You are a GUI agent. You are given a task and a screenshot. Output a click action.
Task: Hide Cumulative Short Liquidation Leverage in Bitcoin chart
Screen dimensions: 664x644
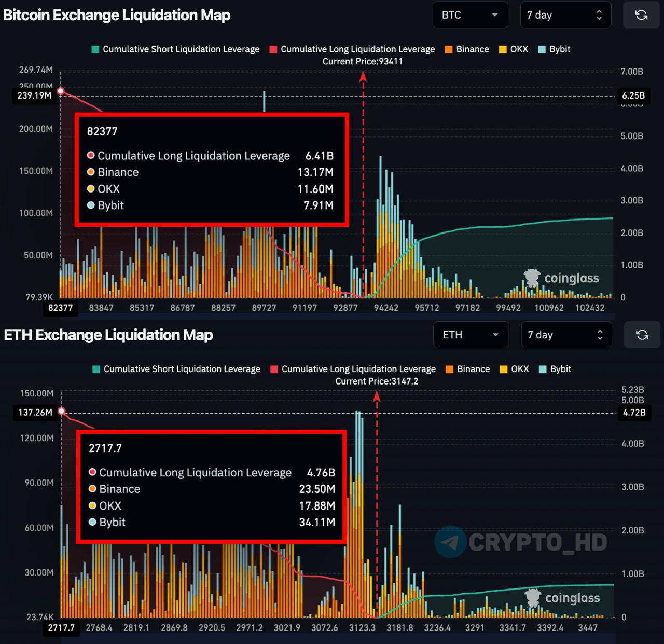pyautogui.click(x=175, y=49)
